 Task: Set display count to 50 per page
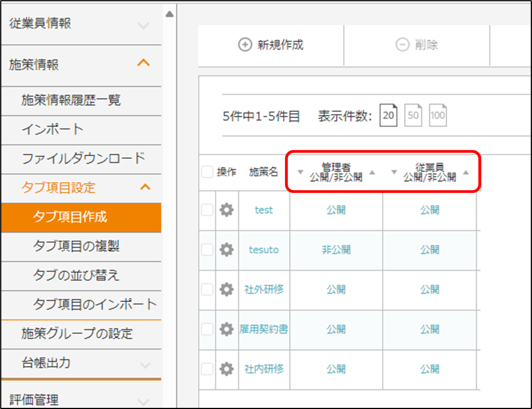pyautogui.click(x=413, y=116)
